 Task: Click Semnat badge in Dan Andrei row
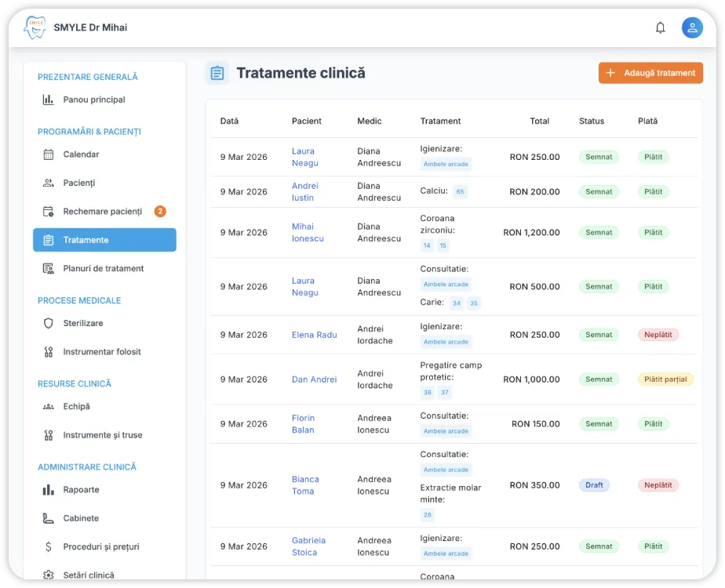pyautogui.click(x=599, y=379)
